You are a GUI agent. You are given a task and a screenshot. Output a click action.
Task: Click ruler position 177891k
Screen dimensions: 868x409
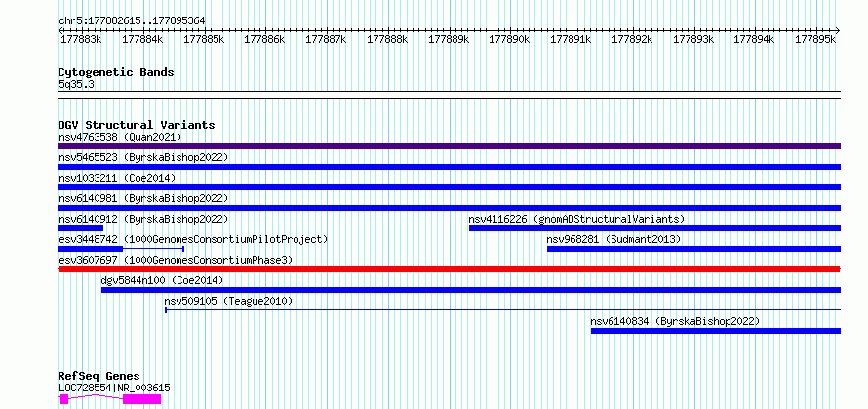[x=571, y=39]
